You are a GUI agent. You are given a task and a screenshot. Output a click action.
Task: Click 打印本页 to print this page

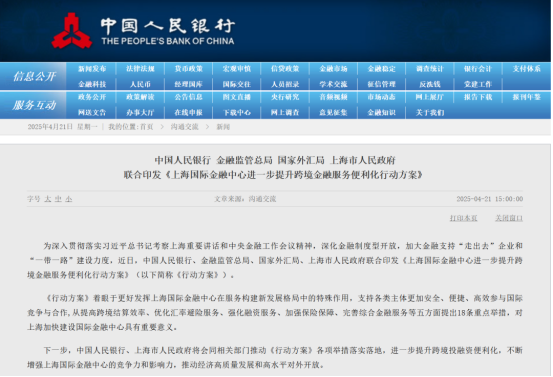tap(463, 218)
